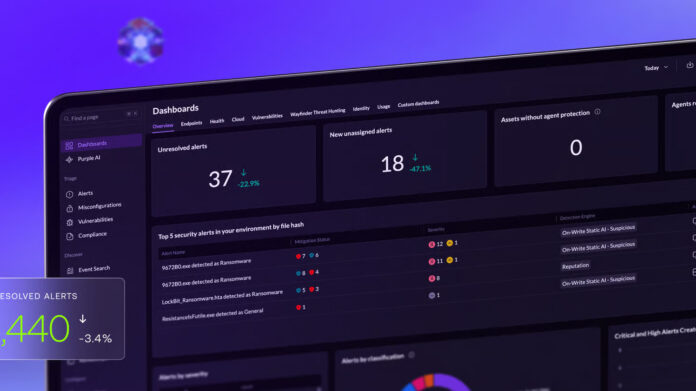Click the red mitigation icon beside 4

[312, 272]
